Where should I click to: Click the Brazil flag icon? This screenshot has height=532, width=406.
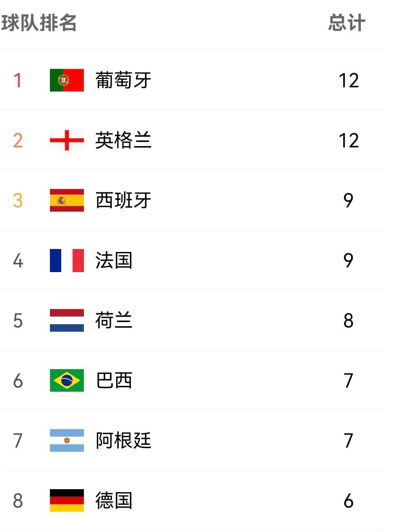(x=67, y=381)
